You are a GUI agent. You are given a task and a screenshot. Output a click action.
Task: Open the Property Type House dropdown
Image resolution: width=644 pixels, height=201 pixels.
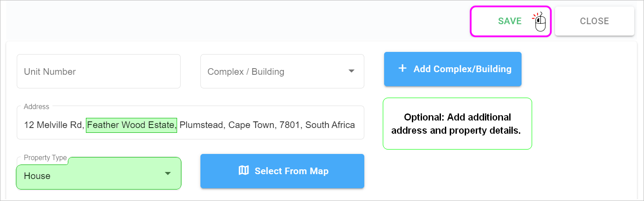click(99, 174)
